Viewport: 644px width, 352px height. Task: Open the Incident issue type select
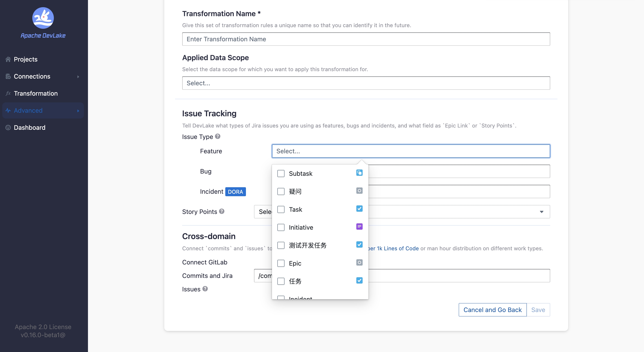[x=459, y=192]
